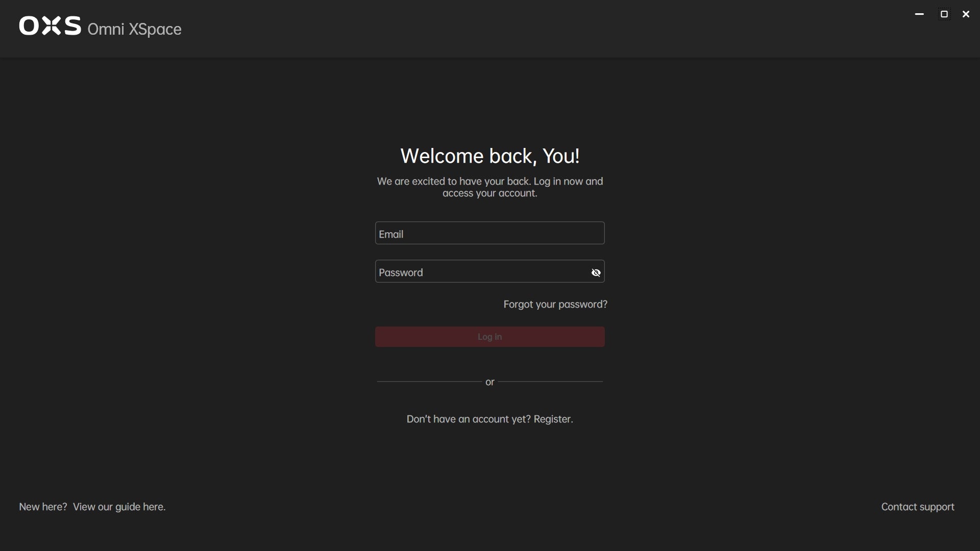Click divider line left of 'or'
The image size is (980, 551).
coord(429,382)
